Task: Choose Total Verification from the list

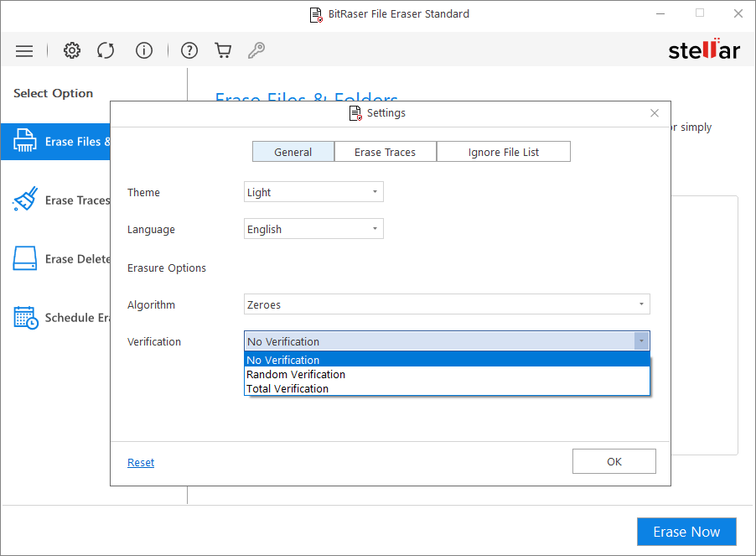Action: (447, 388)
